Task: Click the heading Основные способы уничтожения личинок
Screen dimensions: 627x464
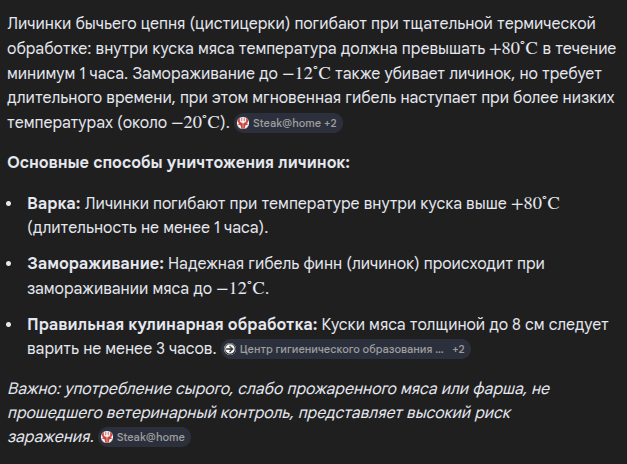Action: pyautogui.click(x=178, y=162)
